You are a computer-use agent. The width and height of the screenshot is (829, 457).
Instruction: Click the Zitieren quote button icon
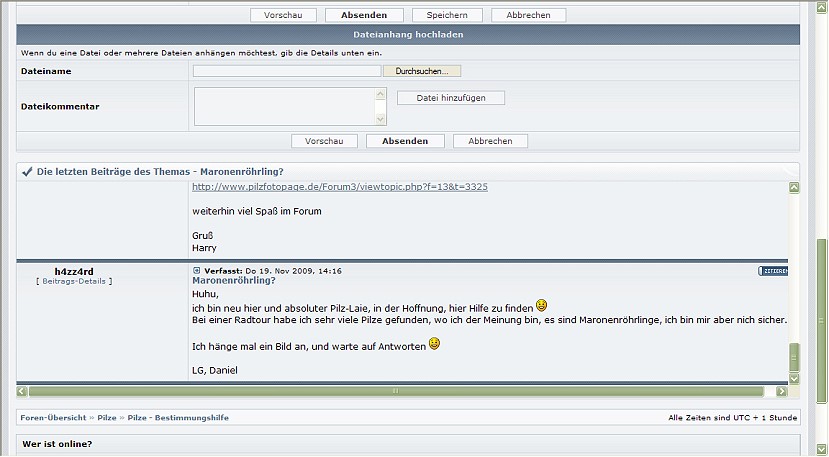coord(773,271)
